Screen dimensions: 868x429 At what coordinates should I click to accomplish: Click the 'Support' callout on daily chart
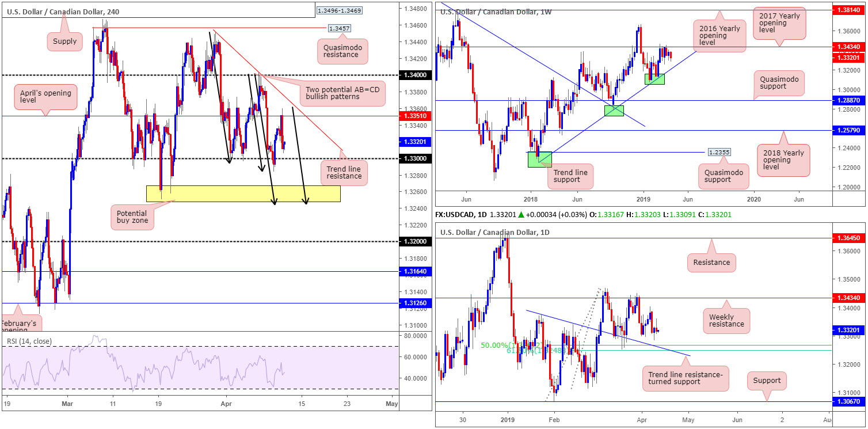tap(767, 380)
